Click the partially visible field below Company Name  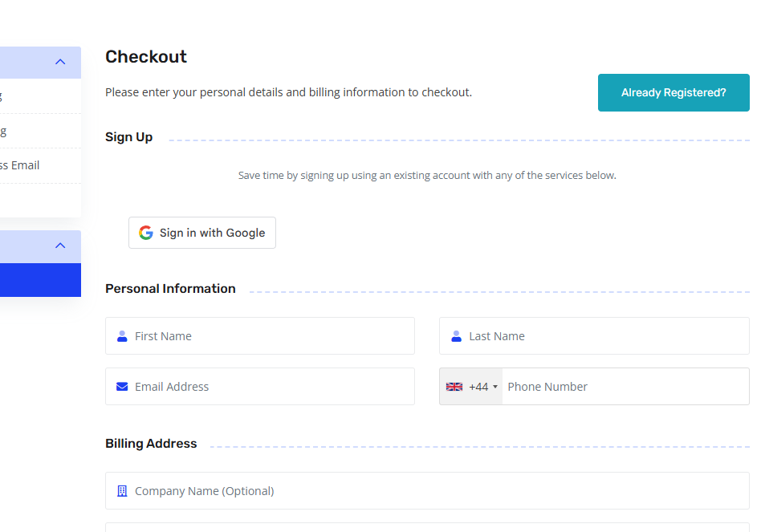point(427,527)
